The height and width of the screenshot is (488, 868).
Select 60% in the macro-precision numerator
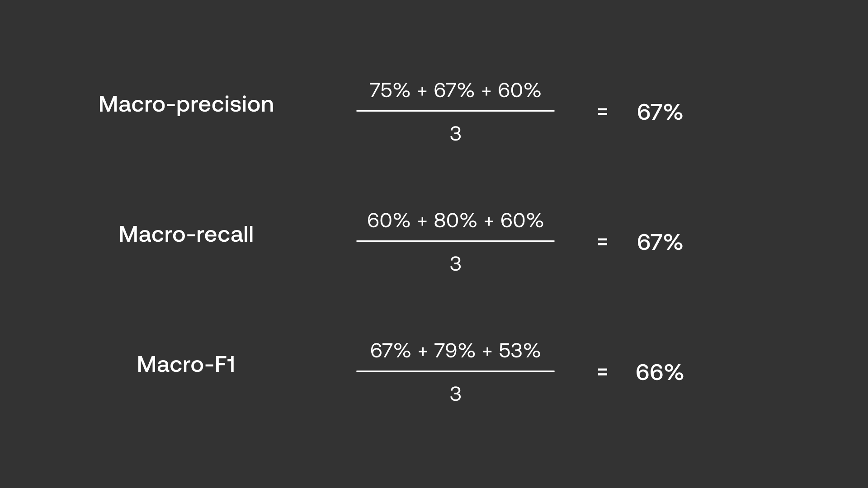coord(519,90)
